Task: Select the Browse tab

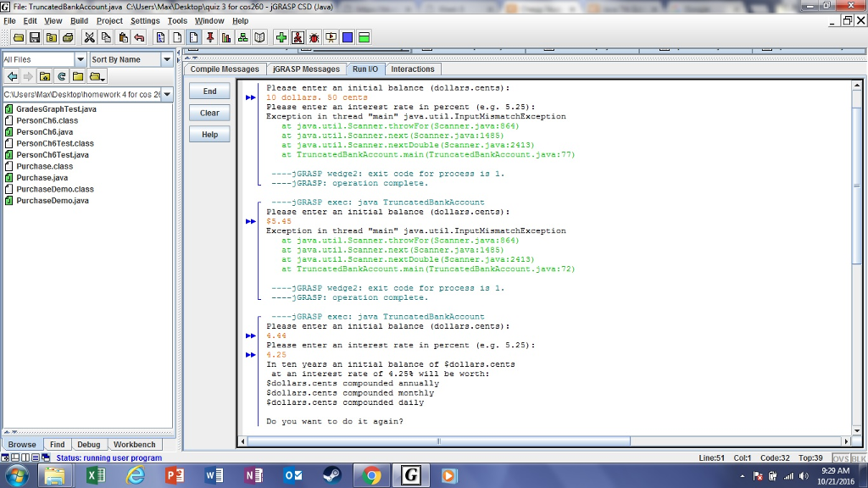Action: tap(22, 444)
